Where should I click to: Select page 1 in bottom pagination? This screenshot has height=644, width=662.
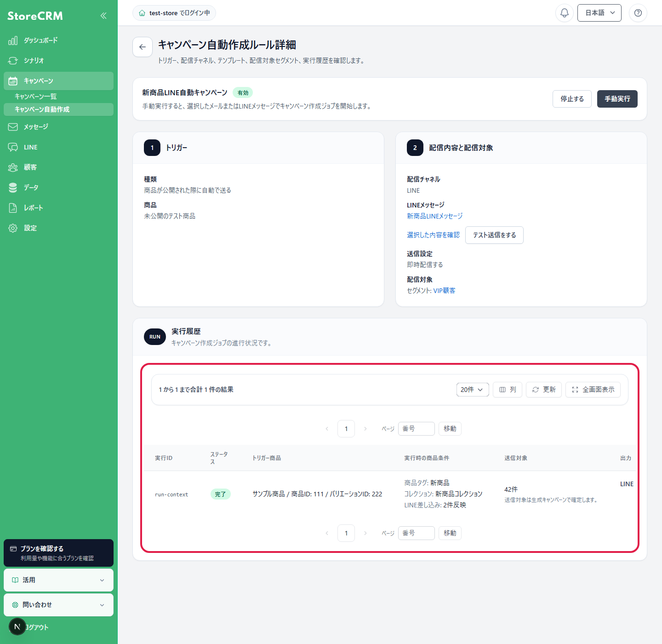click(x=346, y=533)
